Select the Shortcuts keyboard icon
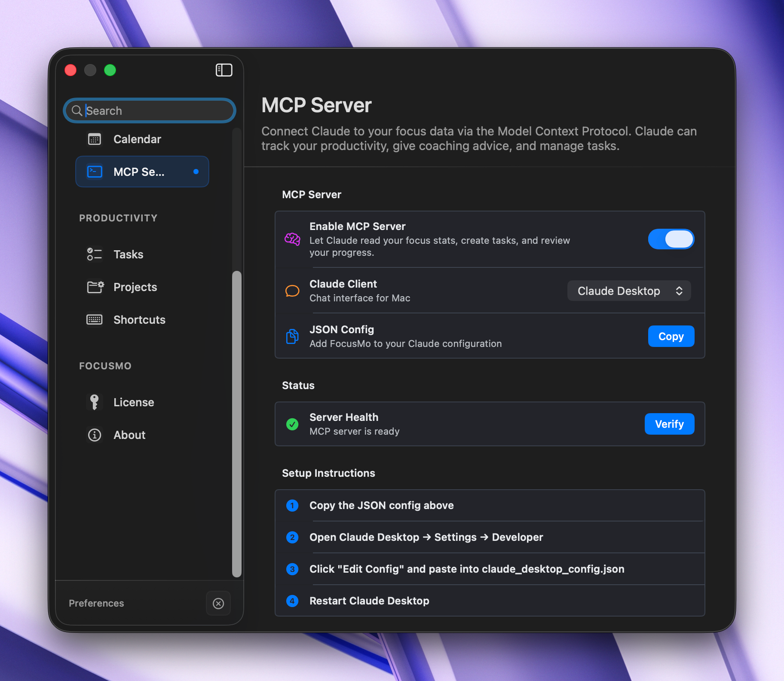The width and height of the screenshot is (784, 681). (x=94, y=319)
